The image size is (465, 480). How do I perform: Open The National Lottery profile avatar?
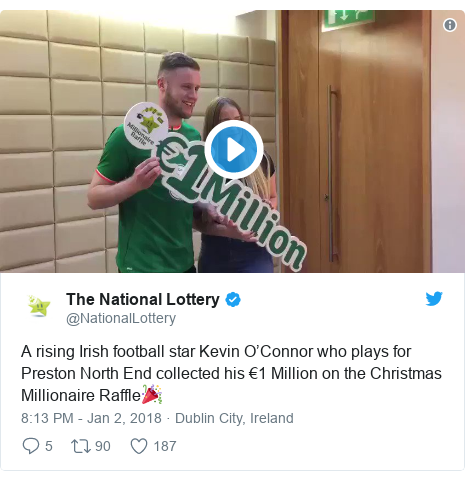tap(39, 306)
